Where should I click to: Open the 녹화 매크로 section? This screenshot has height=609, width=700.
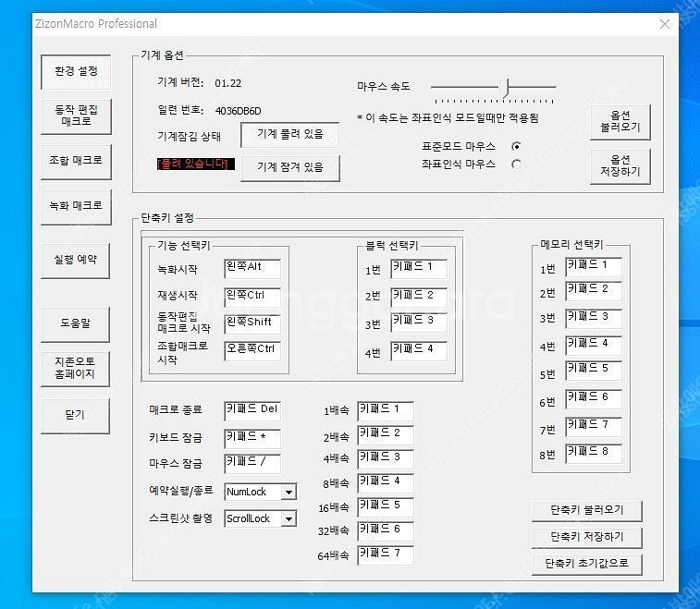point(76,205)
